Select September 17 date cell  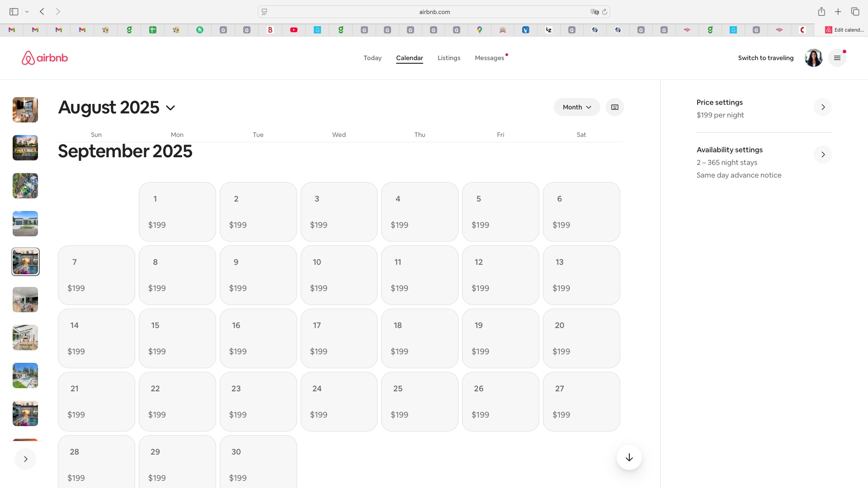(339, 338)
